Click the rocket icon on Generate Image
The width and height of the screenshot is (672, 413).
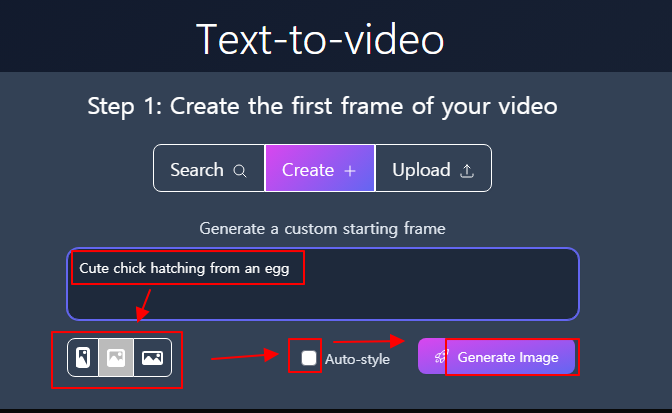point(441,356)
